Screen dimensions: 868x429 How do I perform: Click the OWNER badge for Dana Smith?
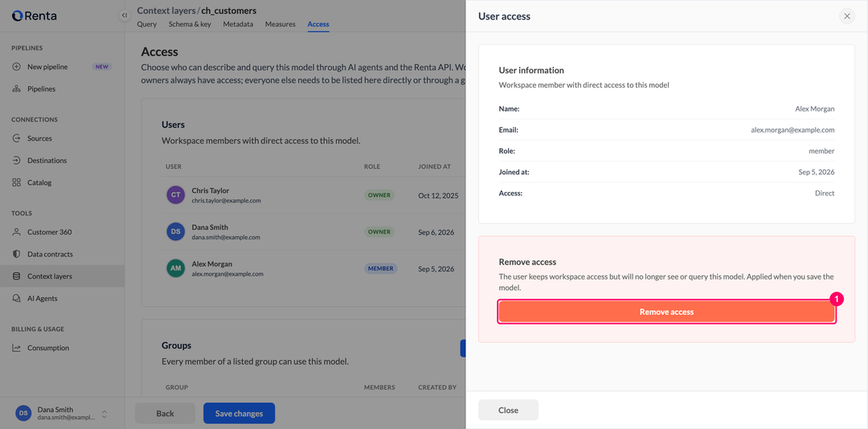pos(379,232)
